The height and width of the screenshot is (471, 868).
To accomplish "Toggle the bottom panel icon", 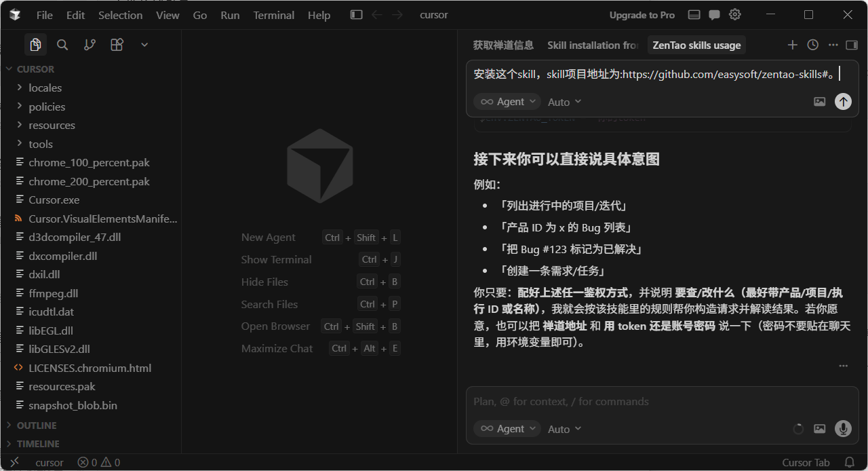I will 694,15.
